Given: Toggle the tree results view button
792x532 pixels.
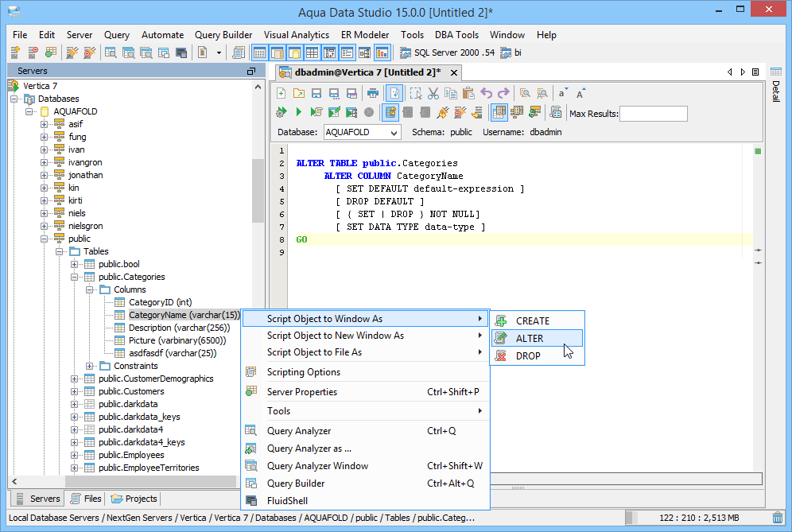Looking at the screenshot, I should coord(517,112).
